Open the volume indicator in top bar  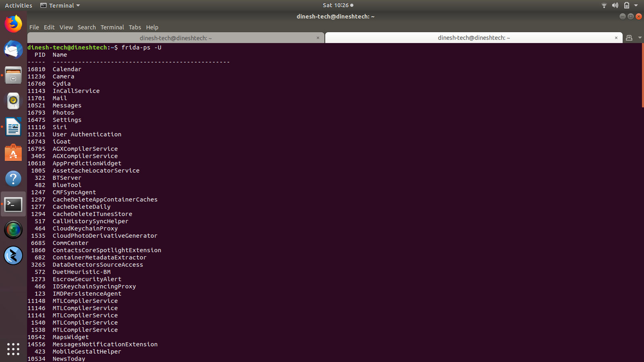click(x=615, y=5)
